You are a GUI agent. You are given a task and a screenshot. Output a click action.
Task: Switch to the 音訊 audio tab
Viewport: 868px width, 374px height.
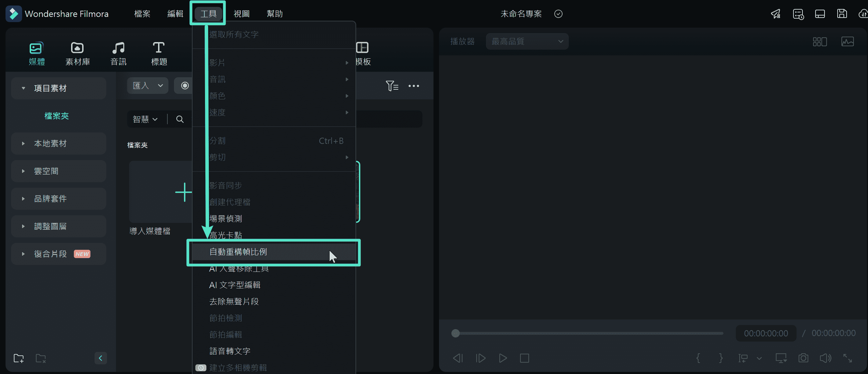118,54
